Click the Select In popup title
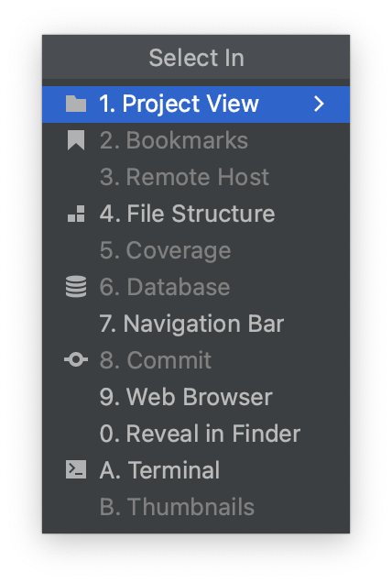Viewport: 392px width, 583px height. (x=196, y=58)
